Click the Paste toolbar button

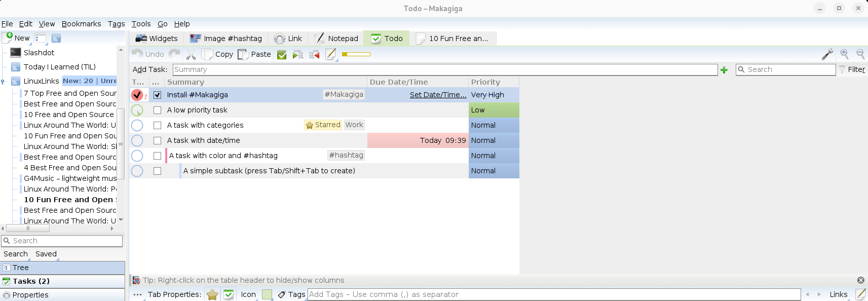tap(254, 54)
